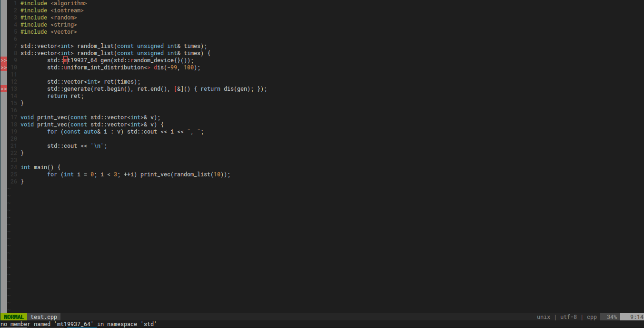Click the closing brace on line 22
This screenshot has height=328, width=644.
[22, 153]
